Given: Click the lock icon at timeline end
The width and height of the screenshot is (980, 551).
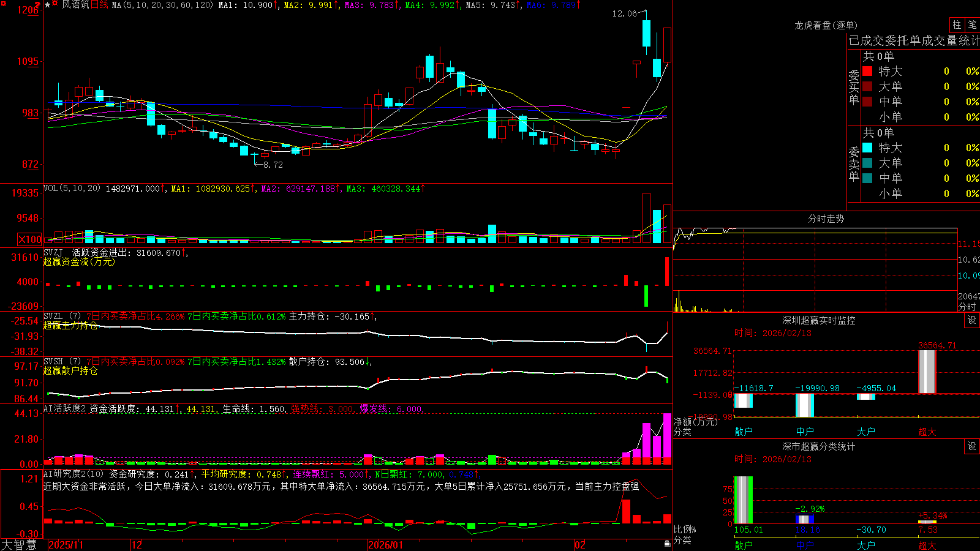Looking at the screenshot, I should (667, 543).
